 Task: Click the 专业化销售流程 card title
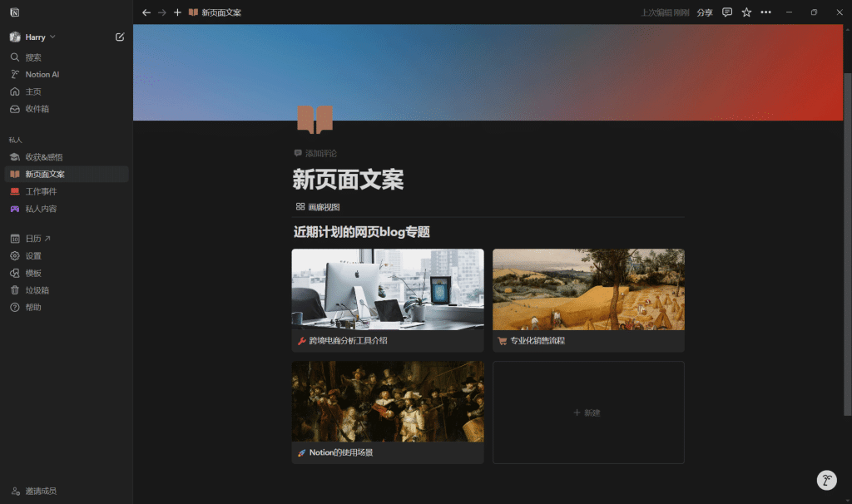pos(537,340)
